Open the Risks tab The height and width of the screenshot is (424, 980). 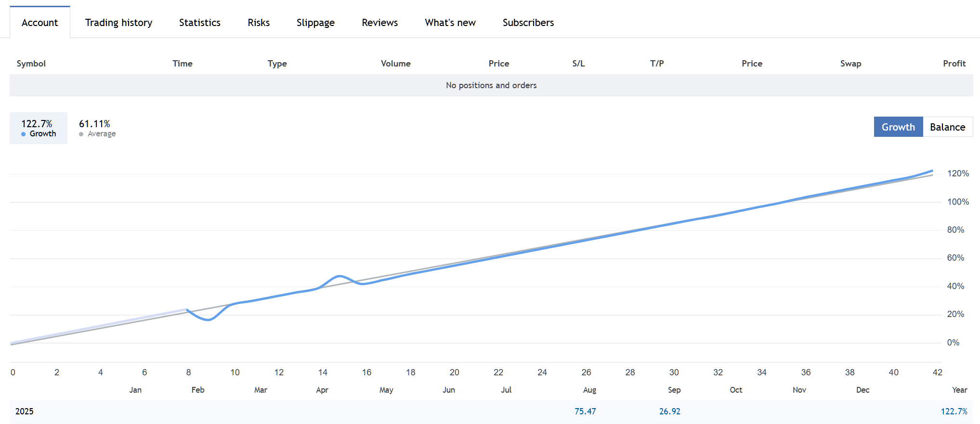pos(259,23)
